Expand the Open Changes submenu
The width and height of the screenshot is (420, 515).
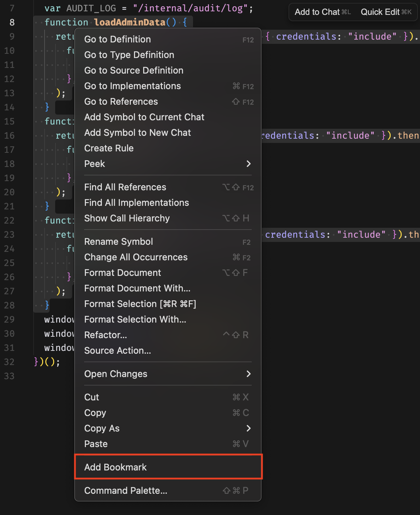click(x=168, y=374)
